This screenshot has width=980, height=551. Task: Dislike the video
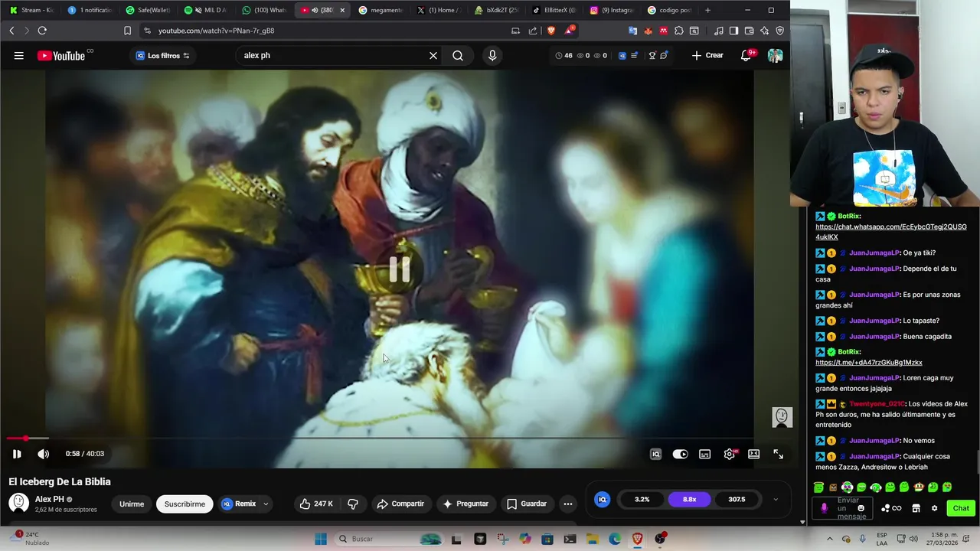coord(353,504)
